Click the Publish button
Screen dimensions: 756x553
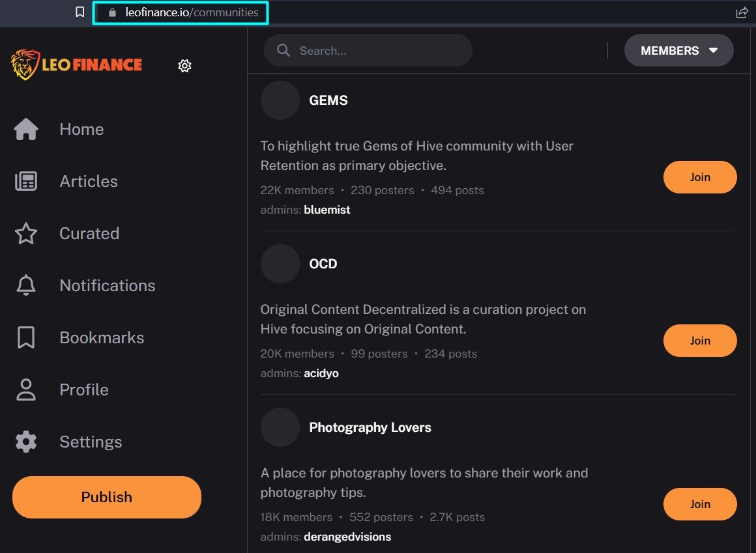click(106, 497)
